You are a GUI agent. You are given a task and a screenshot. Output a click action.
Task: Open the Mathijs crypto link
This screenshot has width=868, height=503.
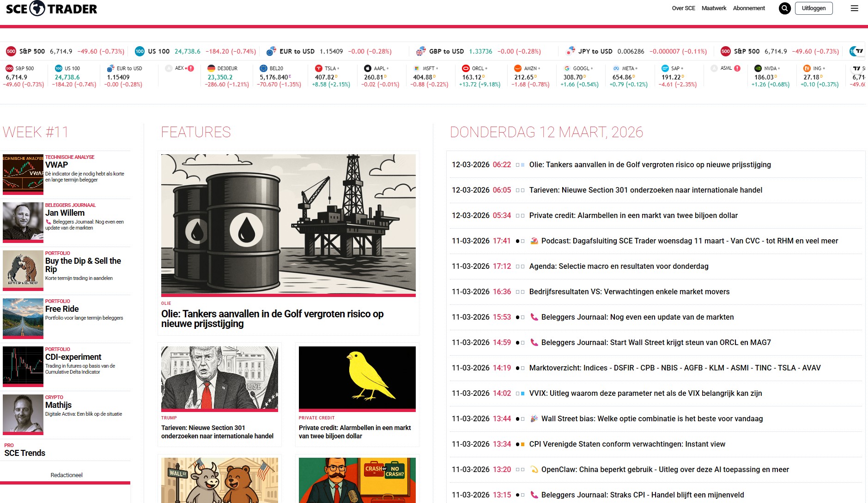58,405
